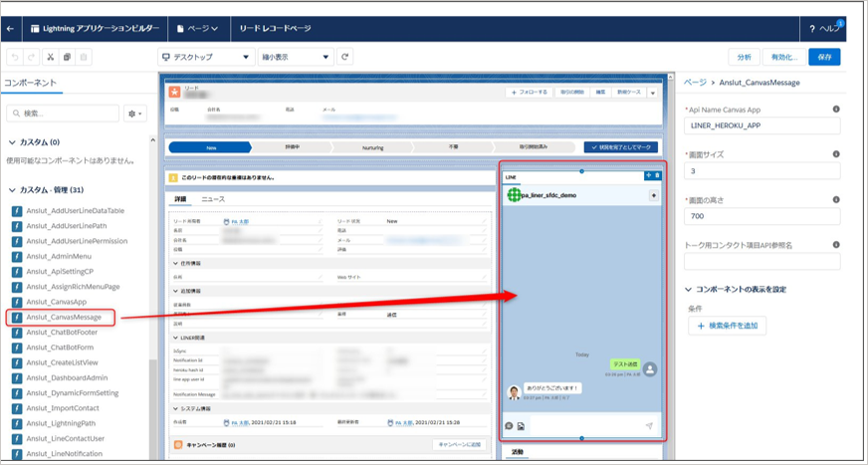This screenshot has height=465, width=868.
Task: Click the Cut scissors icon
Action: 50,57
